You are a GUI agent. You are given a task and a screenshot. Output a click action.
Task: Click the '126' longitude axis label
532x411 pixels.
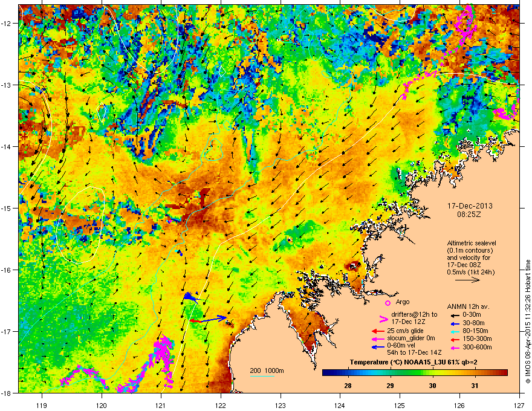(459, 405)
